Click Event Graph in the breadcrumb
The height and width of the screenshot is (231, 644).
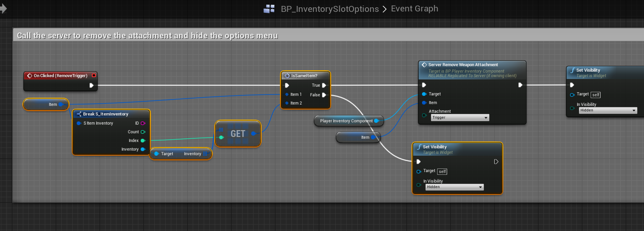[414, 9]
